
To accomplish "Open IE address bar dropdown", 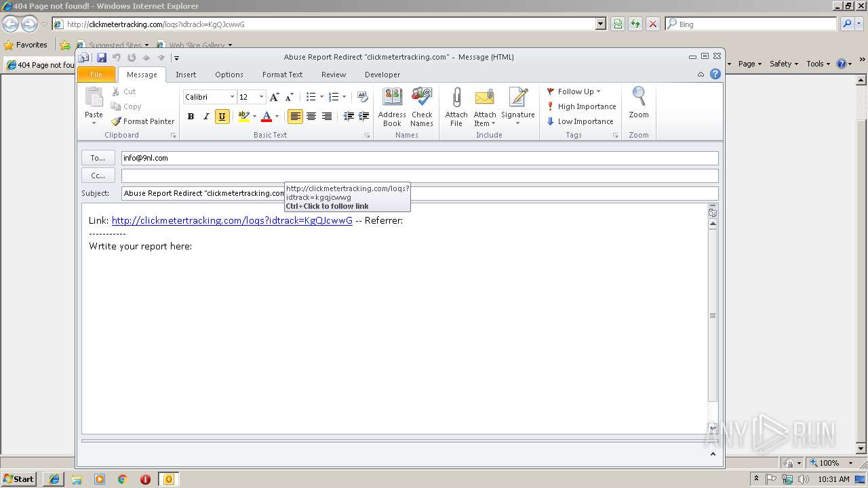I will click(x=601, y=24).
